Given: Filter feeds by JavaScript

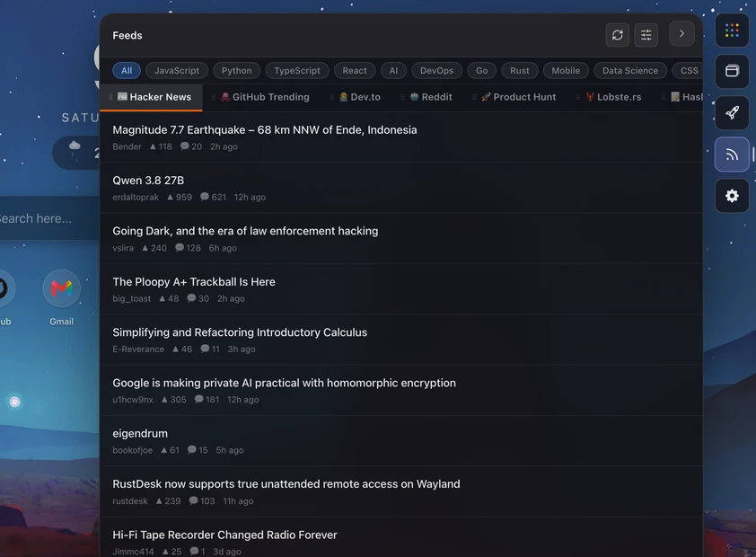Looking at the screenshot, I should click(177, 70).
